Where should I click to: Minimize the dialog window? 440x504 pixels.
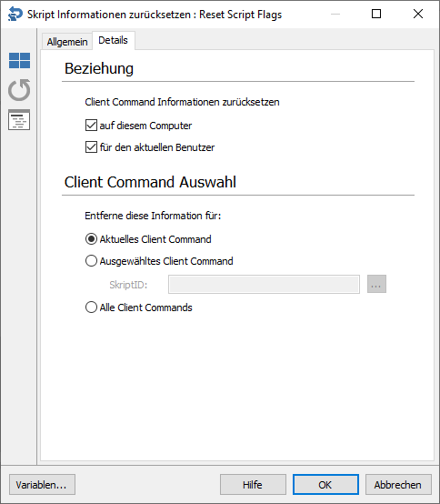point(335,14)
